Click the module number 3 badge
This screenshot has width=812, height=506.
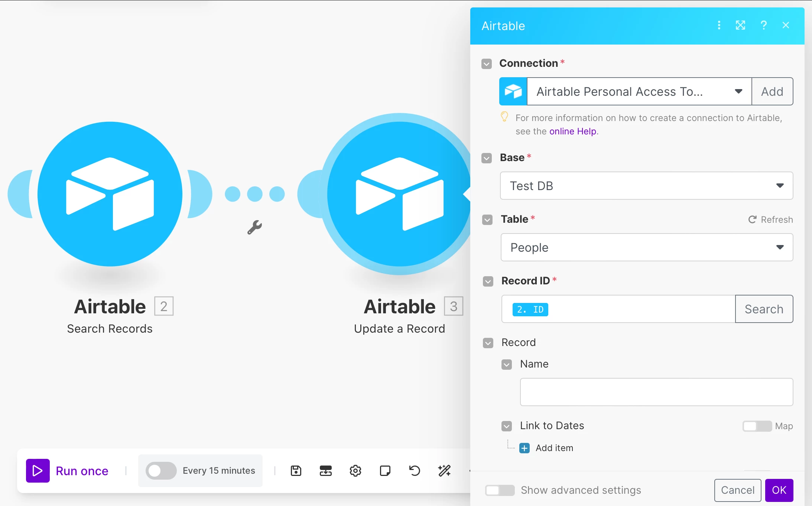click(454, 306)
